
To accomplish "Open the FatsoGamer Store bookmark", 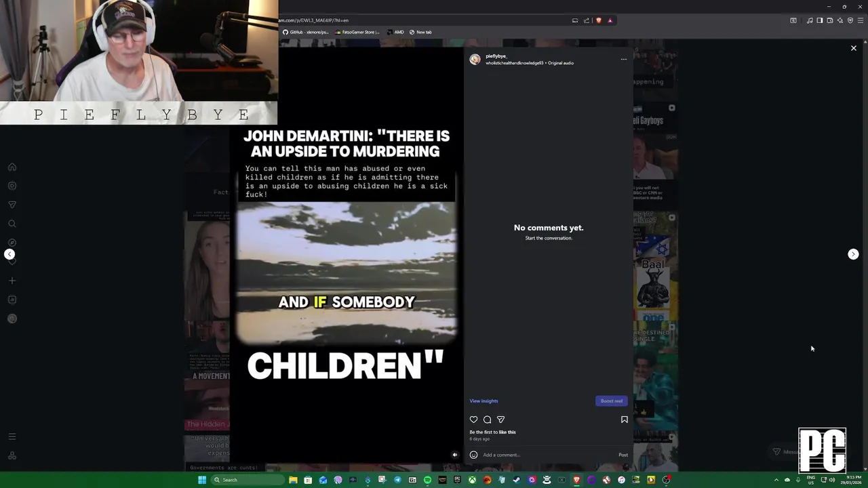I will [357, 32].
